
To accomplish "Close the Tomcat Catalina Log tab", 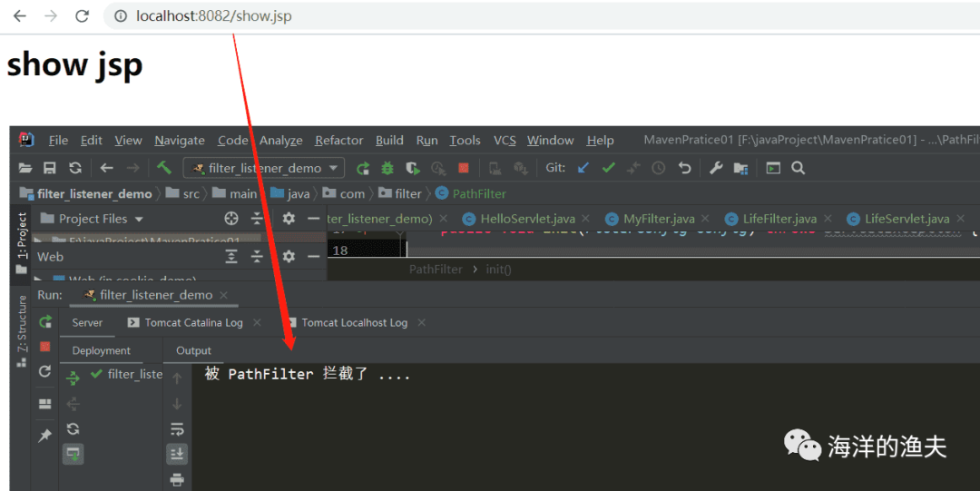I will (x=256, y=323).
